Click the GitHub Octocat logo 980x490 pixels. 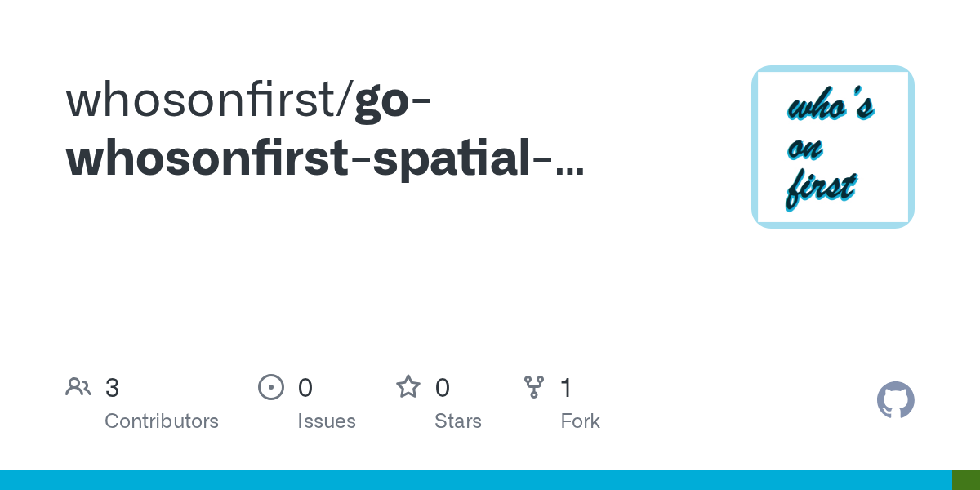click(896, 400)
